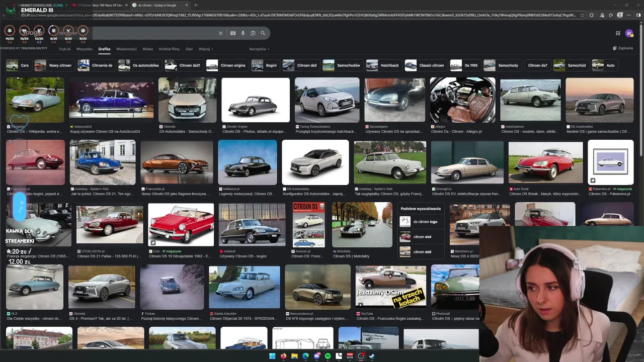Filter by the Citroen ds21 chip
The width and height of the screenshot is (644, 362).
(183, 65)
